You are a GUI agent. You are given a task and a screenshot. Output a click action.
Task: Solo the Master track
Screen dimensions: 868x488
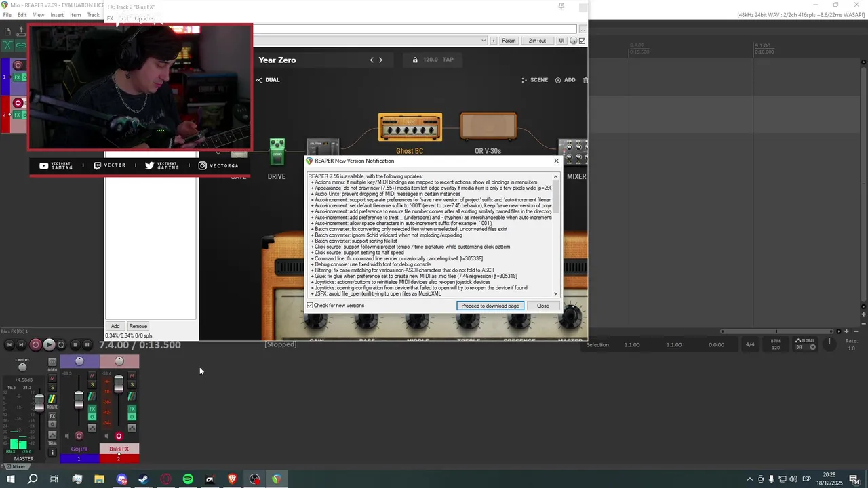(x=52, y=387)
